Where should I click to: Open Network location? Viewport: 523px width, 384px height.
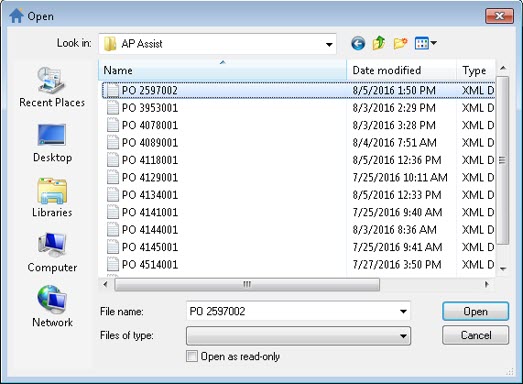pos(52,306)
